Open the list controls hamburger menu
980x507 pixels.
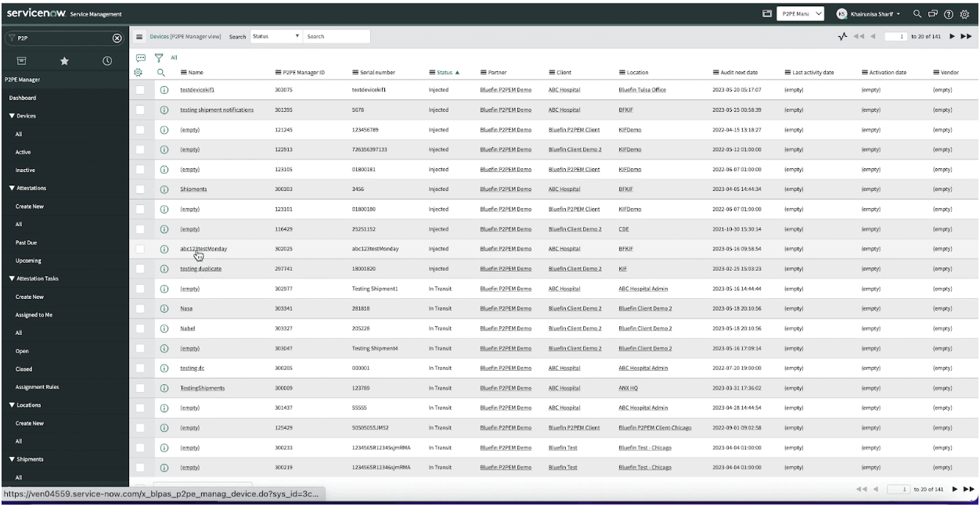coord(140,37)
